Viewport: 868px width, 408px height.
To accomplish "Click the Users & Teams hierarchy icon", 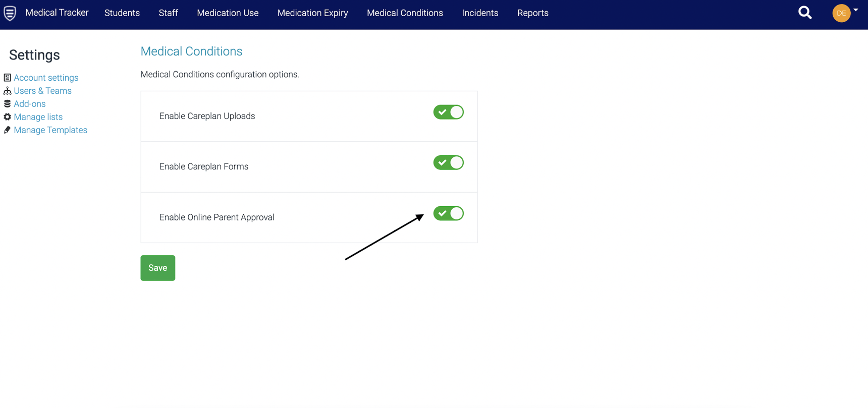I will 7,91.
